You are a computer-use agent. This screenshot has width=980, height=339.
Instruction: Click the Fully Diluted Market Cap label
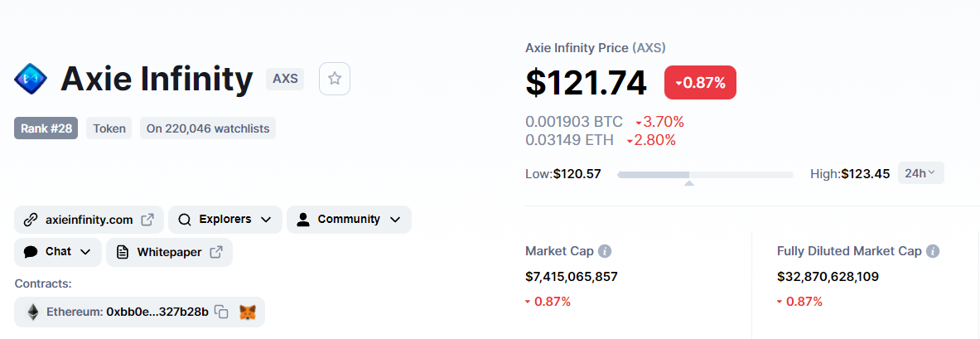pos(849,251)
